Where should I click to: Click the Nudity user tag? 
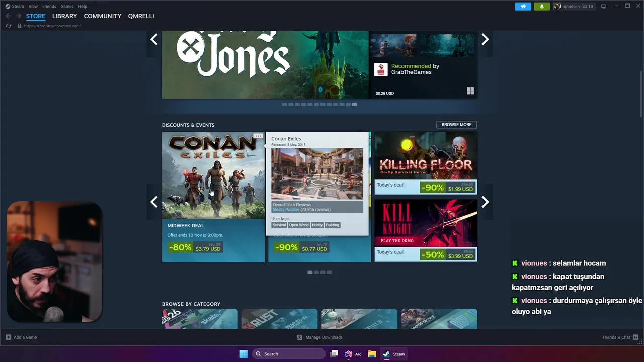317,225
